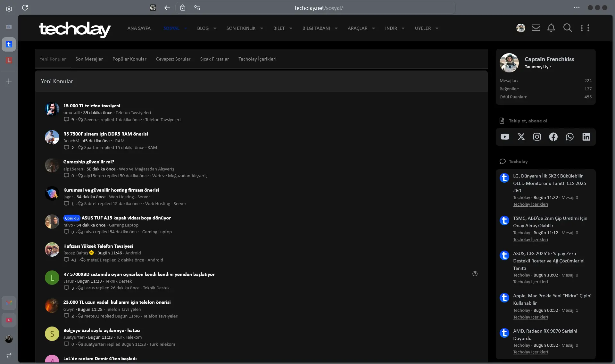This screenshot has width=615, height=364.
Task: Switch to the Son Mesajlar tab
Action: pos(89,59)
